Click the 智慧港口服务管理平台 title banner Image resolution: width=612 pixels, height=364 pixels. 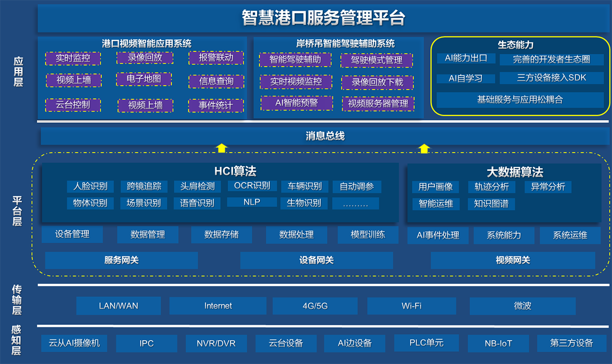324,18
